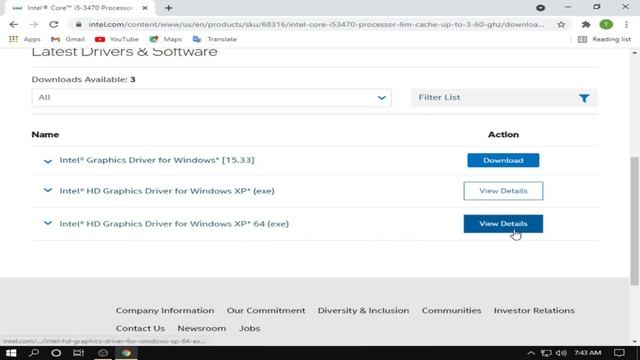Open the Extensions puzzle icon
Screen dimensions: 640x360
586,24
